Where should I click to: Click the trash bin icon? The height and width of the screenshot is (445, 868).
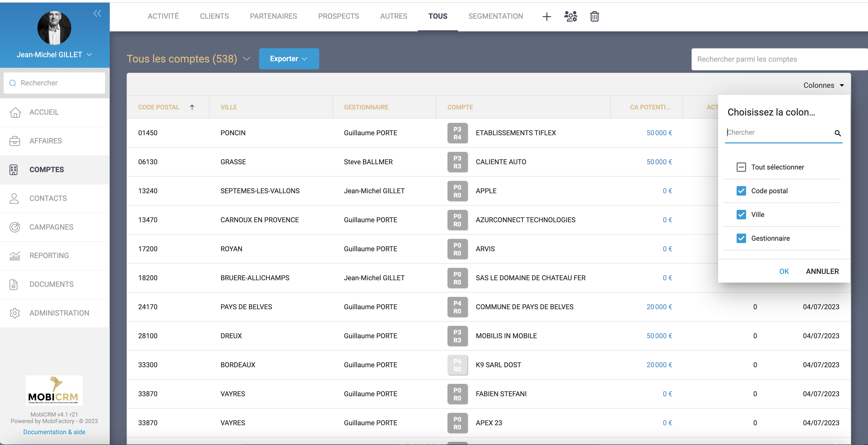pyautogui.click(x=594, y=17)
